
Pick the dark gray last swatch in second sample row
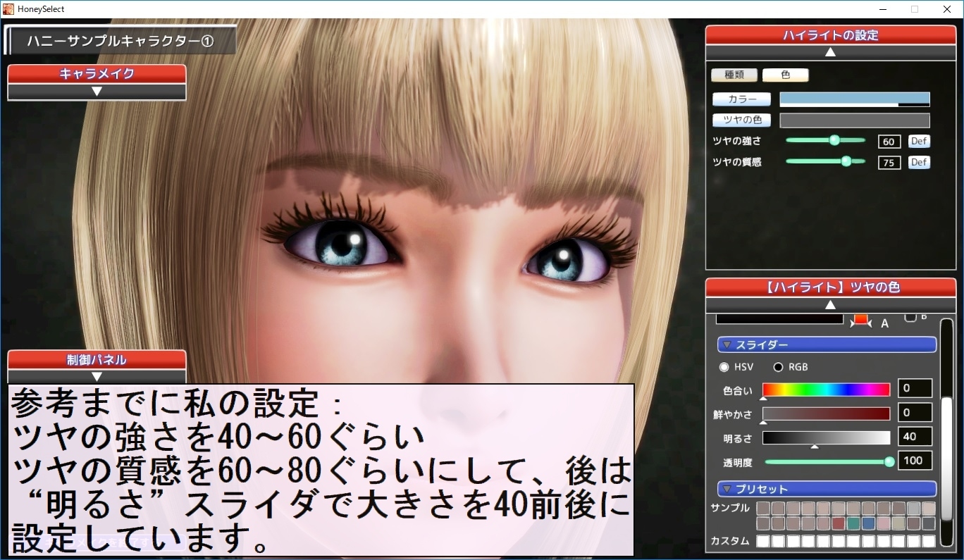pos(929,523)
